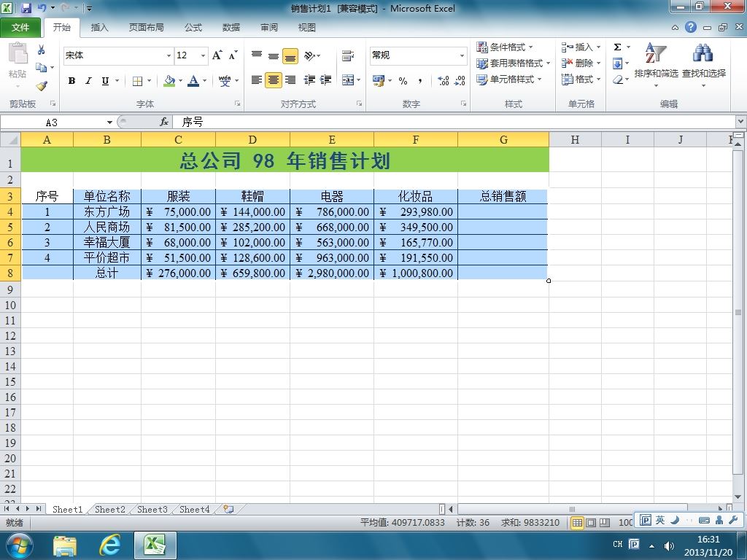Click the borders grid icon
This screenshot has height=560, width=747.
click(137, 81)
